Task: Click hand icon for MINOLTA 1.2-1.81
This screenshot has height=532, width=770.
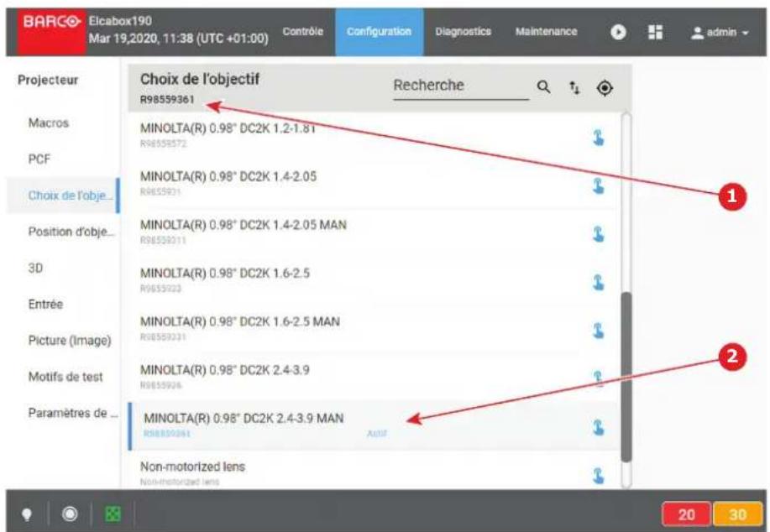Action: (598, 138)
